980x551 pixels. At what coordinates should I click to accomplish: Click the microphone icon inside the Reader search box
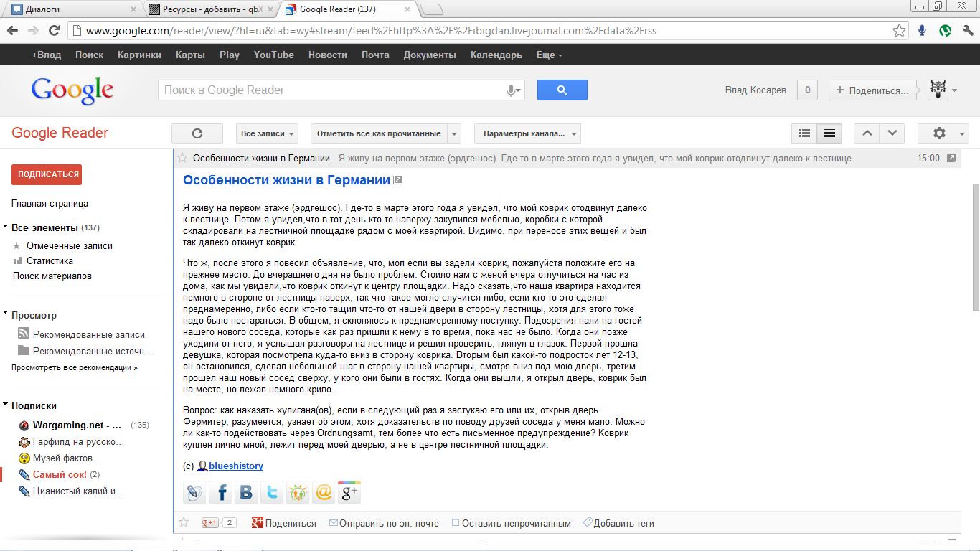point(512,90)
